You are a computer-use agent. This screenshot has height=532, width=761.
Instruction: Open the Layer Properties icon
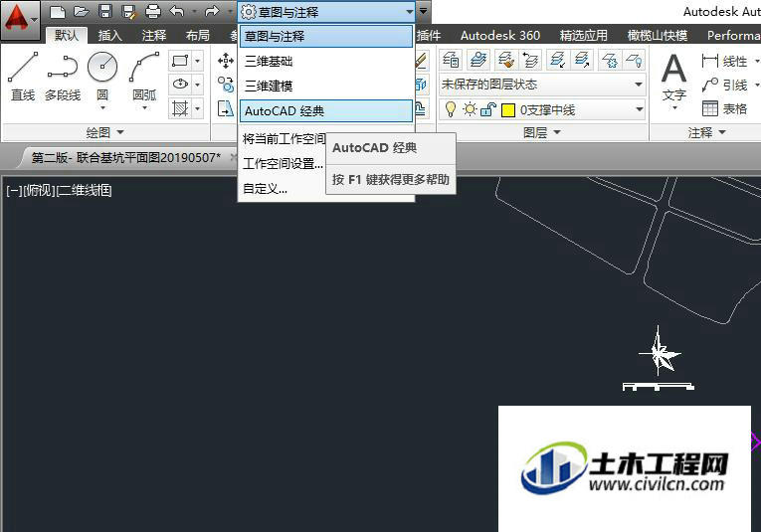click(x=451, y=60)
